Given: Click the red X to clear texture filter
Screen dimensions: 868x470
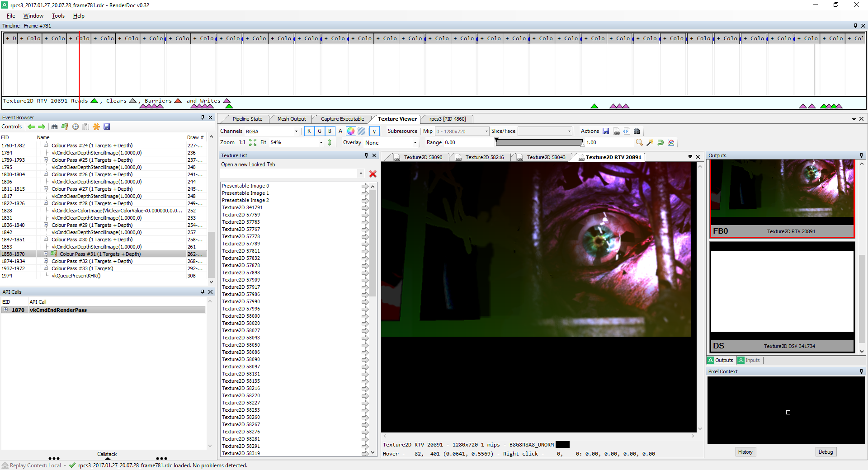Looking at the screenshot, I should point(373,174).
